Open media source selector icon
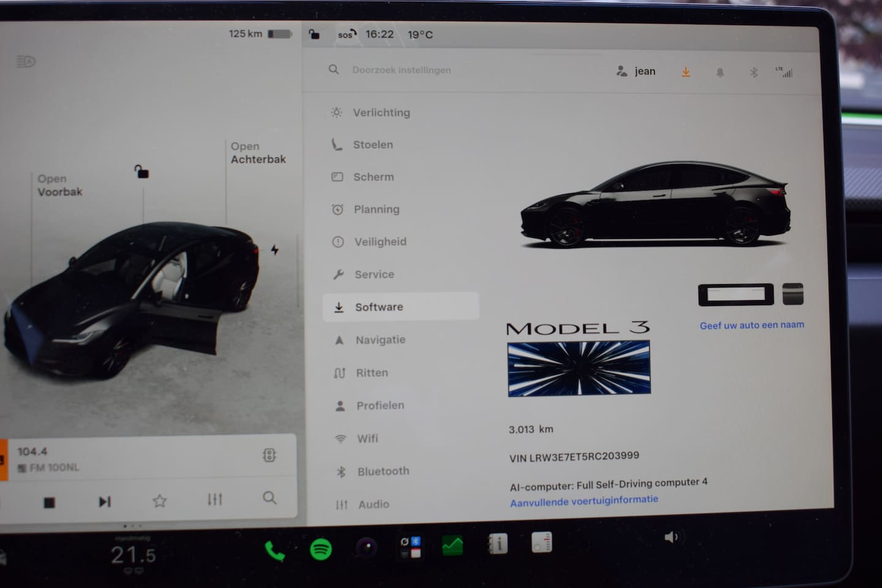Viewport: 882px width, 588px height. tap(269, 455)
